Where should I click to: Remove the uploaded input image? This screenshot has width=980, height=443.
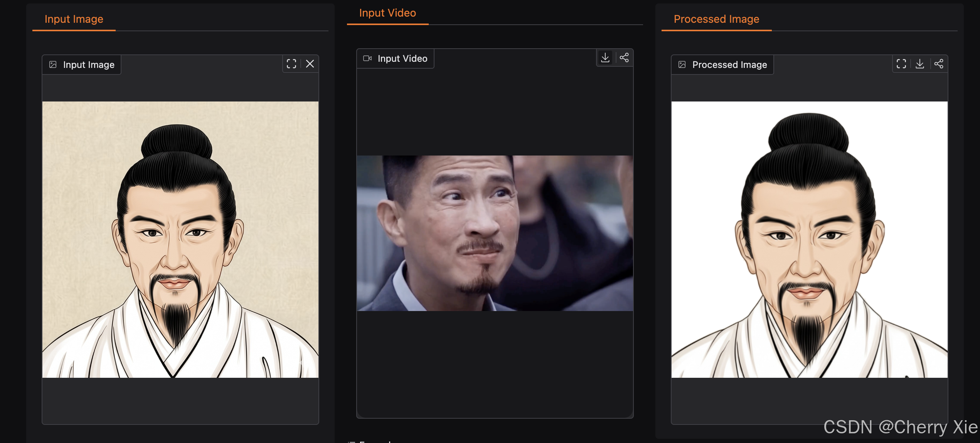coord(310,64)
